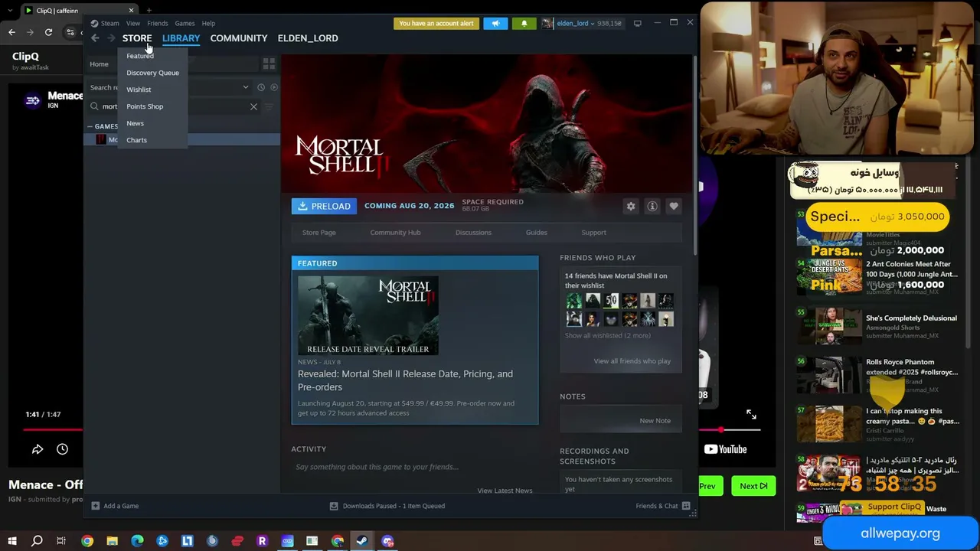Viewport: 980px width, 551px height.
Task: Open the Help menu
Action: tap(208, 23)
